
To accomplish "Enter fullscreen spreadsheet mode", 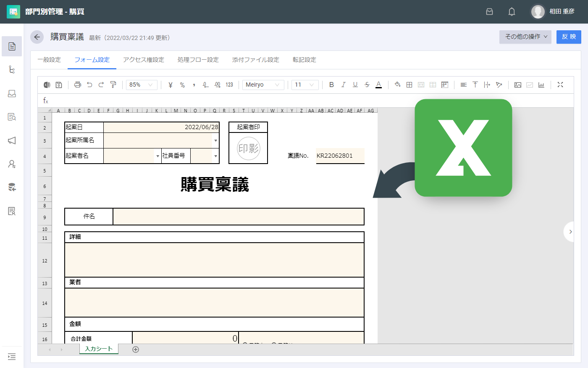I will pyautogui.click(x=560, y=85).
